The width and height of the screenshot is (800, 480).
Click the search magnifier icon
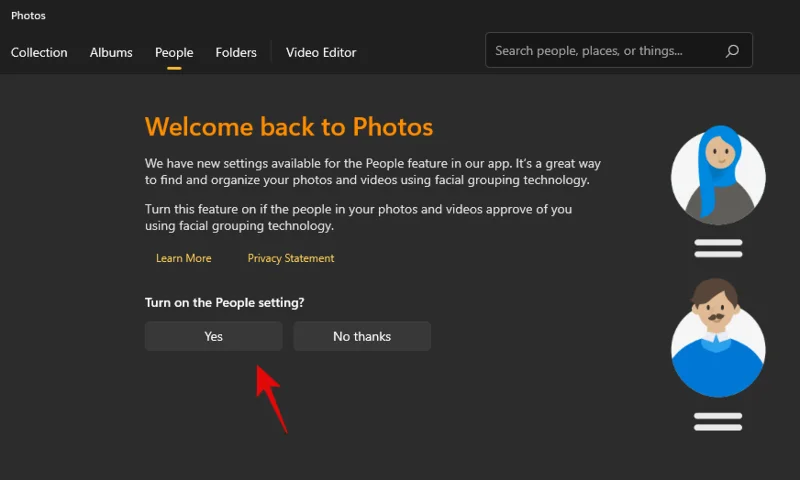[x=732, y=51]
